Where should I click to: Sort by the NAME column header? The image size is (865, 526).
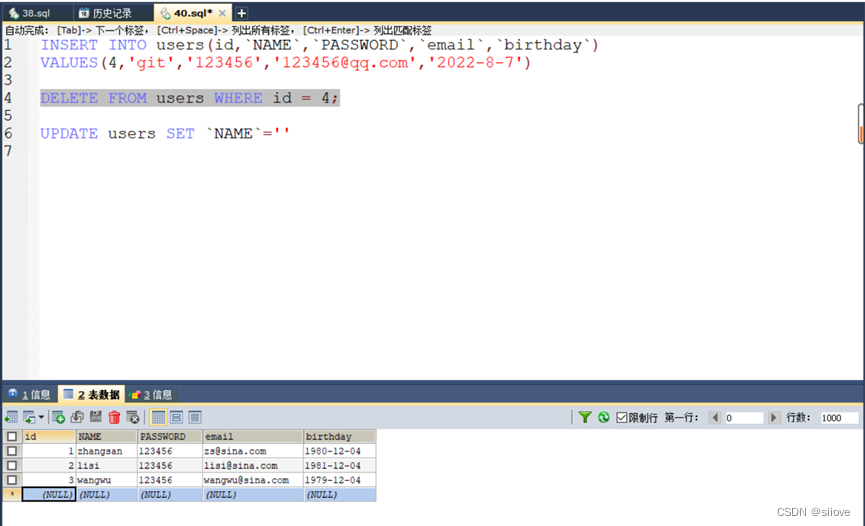pyautogui.click(x=106, y=437)
